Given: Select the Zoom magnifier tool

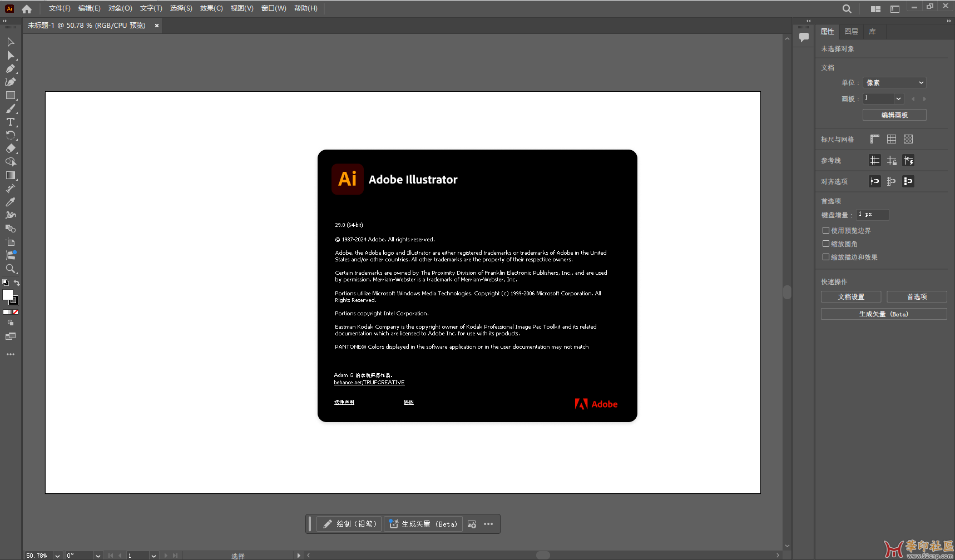Looking at the screenshot, I should click(11, 269).
